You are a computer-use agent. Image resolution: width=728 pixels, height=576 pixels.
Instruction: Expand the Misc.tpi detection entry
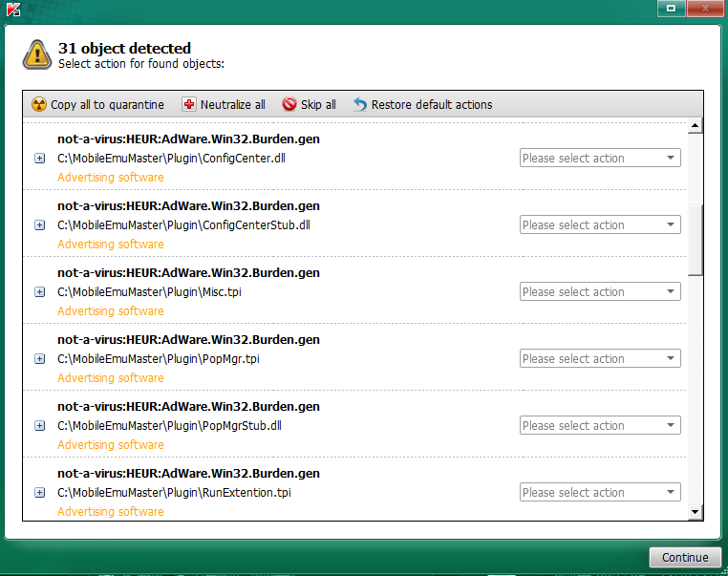[x=40, y=292]
